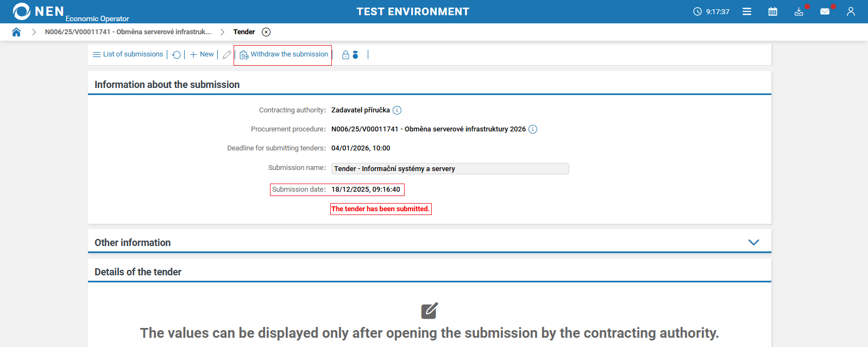
Task: Click submission date 18/12/2025, 09:16:40
Action: click(x=366, y=190)
